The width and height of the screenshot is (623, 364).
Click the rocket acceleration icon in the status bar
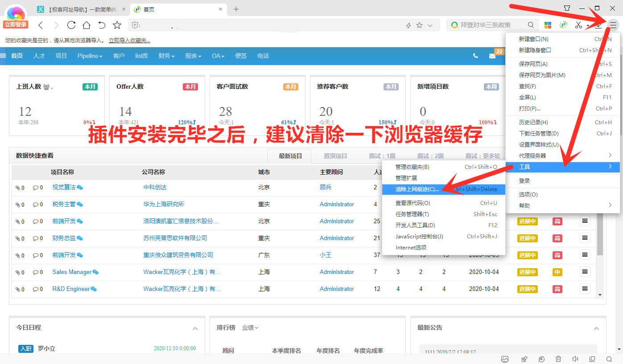[524, 359]
